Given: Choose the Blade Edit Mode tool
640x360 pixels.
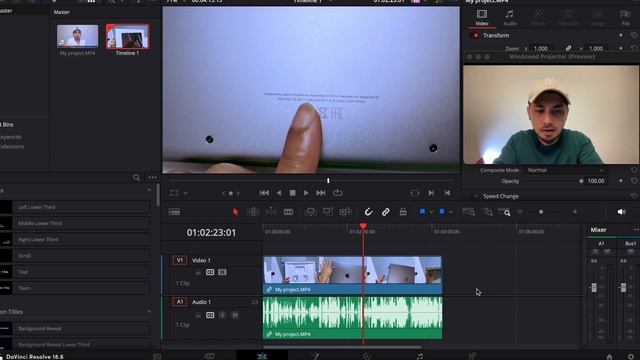Looking at the screenshot, I should [x=289, y=212].
